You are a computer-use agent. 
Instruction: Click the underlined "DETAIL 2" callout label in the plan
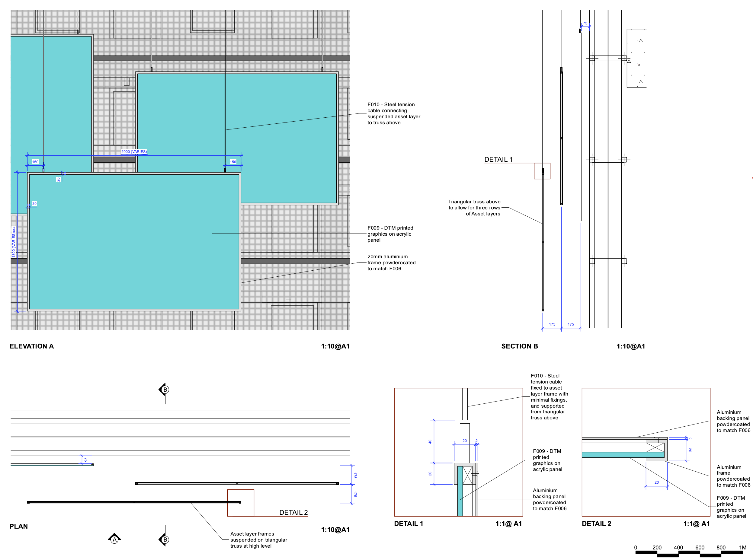pyautogui.click(x=293, y=512)
